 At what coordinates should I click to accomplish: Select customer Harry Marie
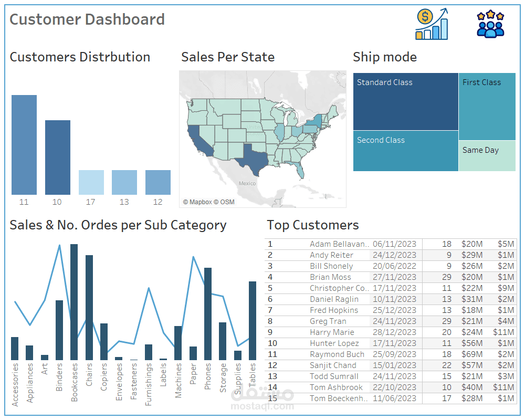click(x=332, y=332)
